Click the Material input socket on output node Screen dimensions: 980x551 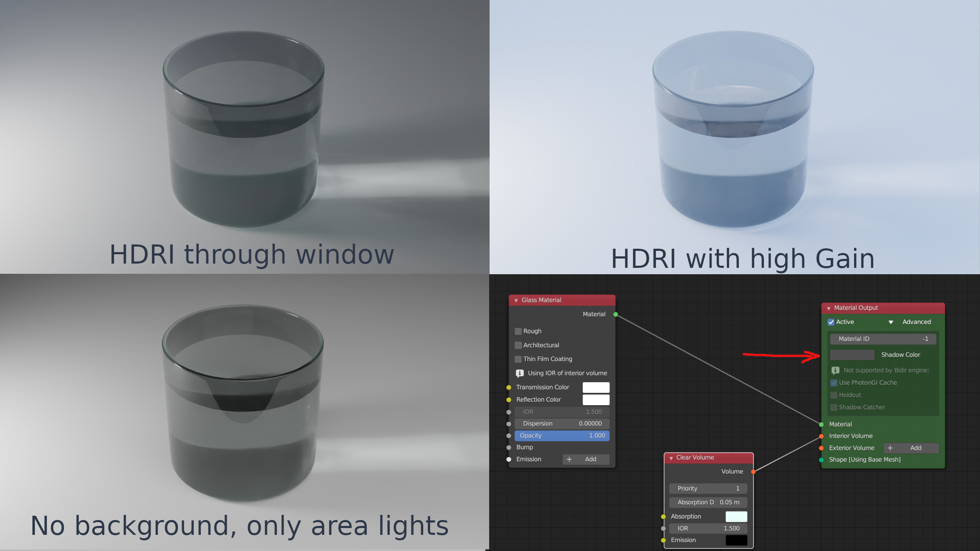tap(821, 424)
